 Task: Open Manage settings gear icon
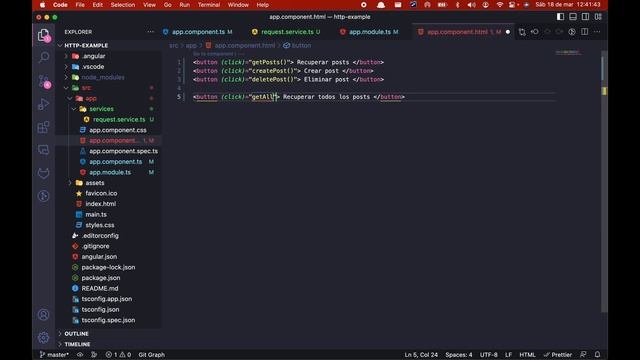click(44, 338)
